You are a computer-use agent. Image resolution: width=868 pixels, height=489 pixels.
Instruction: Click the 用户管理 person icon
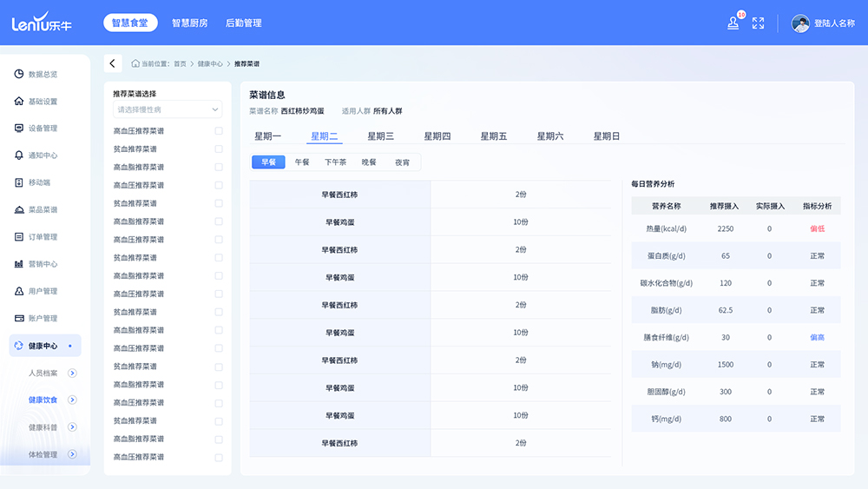point(19,291)
